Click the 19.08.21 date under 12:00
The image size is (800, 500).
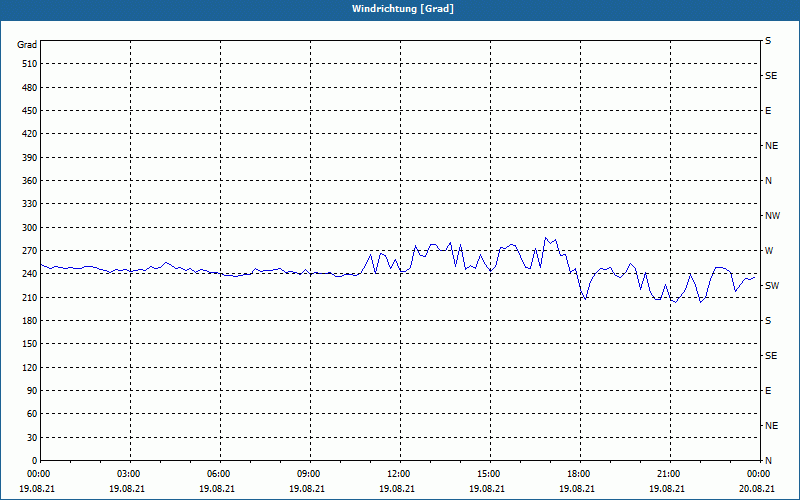(x=397, y=489)
